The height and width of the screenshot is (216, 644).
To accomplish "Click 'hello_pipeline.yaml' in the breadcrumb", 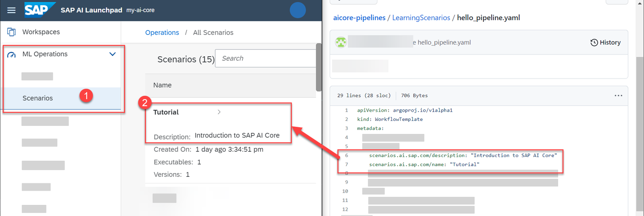I will [488, 18].
